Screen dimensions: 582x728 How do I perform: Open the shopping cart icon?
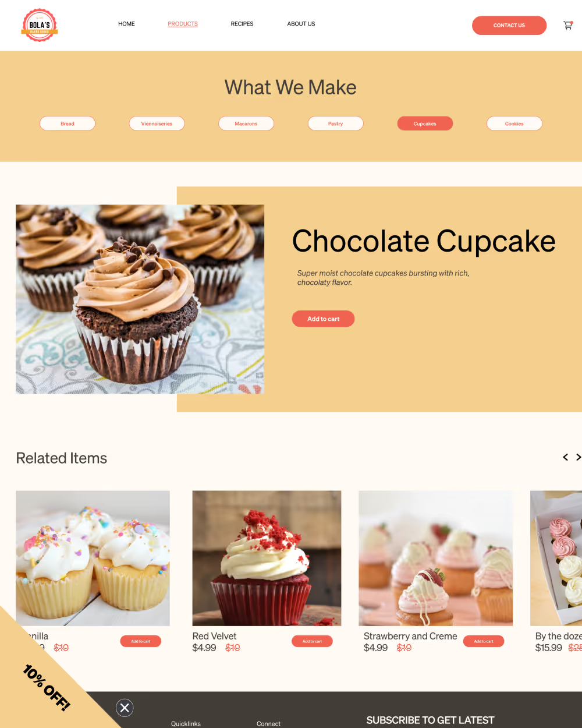coord(568,25)
